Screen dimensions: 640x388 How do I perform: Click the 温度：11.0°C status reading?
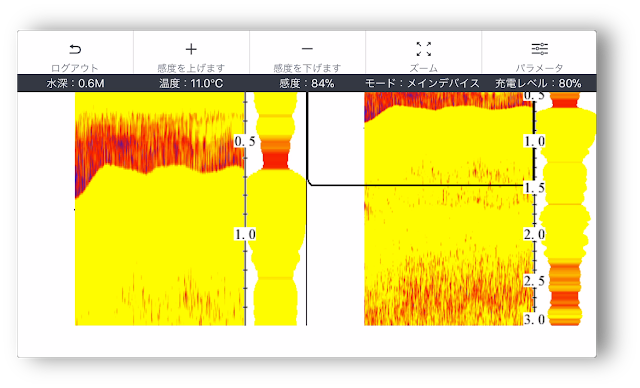(x=191, y=84)
